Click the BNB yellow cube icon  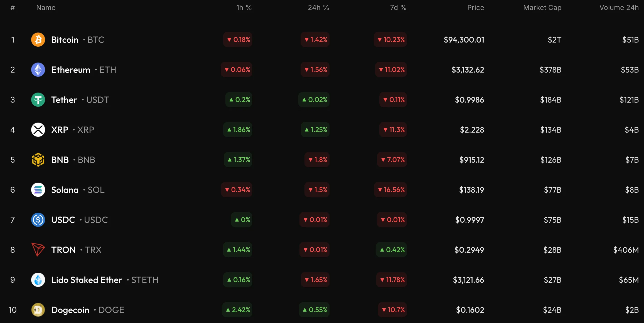[38, 160]
